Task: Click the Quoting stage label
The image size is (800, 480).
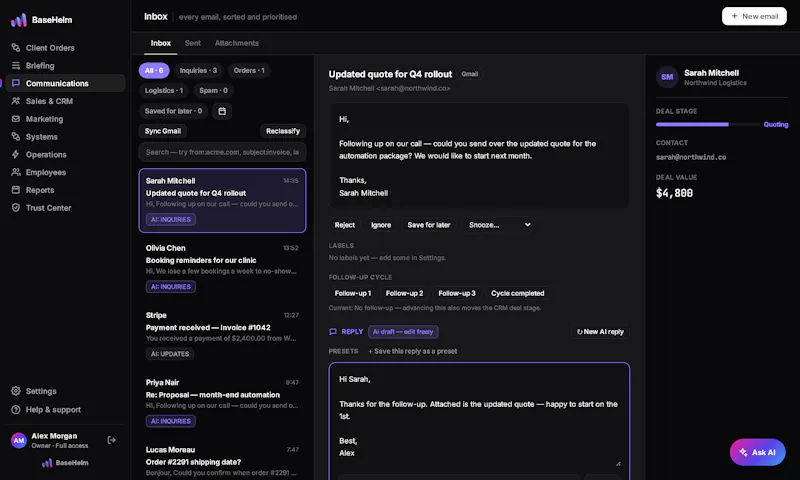Action: (776, 124)
